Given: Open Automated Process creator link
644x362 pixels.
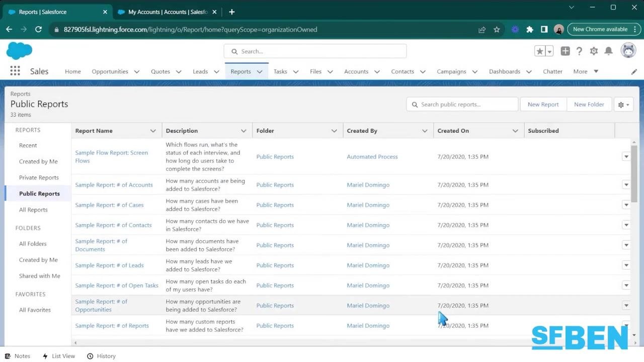Looking at the screenshot, I should pyautogui.click(x=372, y=157).
